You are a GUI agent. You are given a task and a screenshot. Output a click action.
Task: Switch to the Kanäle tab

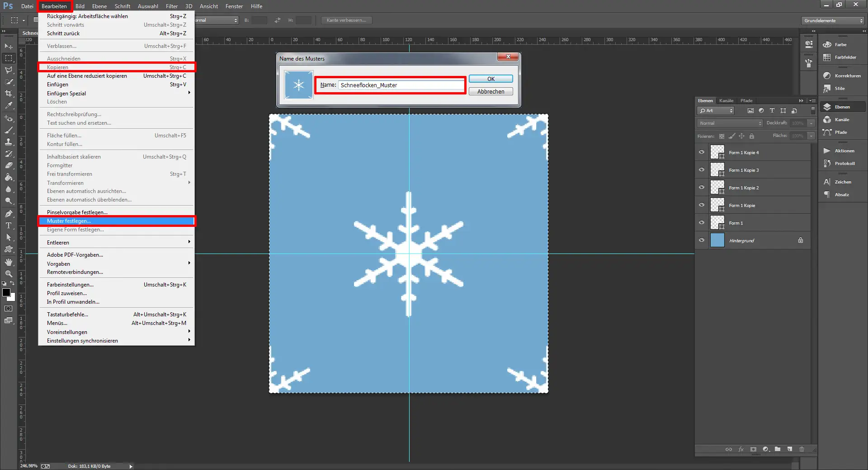click(726, 100)
